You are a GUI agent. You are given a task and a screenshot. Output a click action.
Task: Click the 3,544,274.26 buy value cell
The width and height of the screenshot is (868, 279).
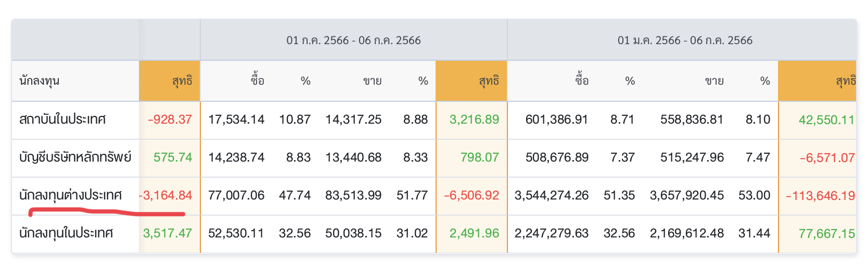pos(552,195)
